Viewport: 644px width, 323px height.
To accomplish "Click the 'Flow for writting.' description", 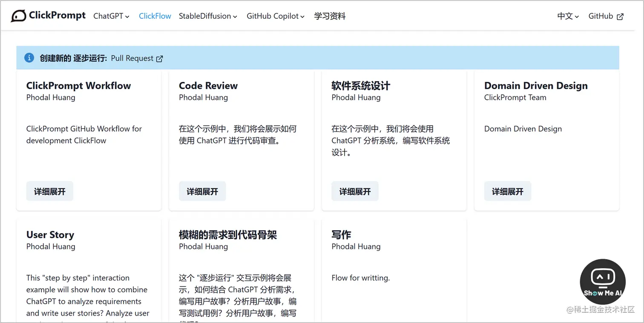I will tap(361, 278).
